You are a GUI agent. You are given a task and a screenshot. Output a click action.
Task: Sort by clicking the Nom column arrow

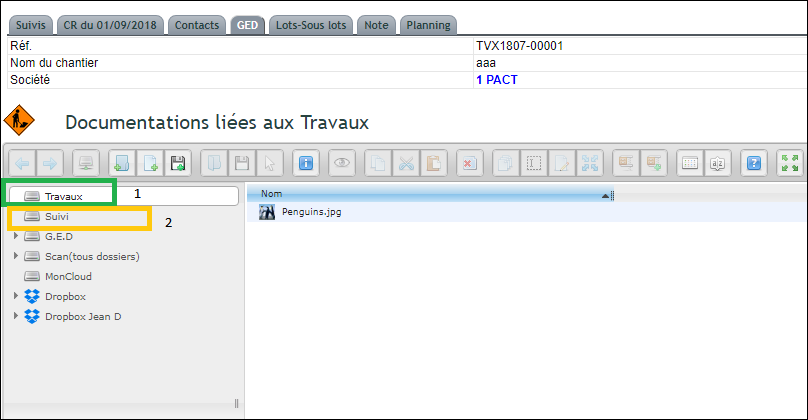[605, 195]
